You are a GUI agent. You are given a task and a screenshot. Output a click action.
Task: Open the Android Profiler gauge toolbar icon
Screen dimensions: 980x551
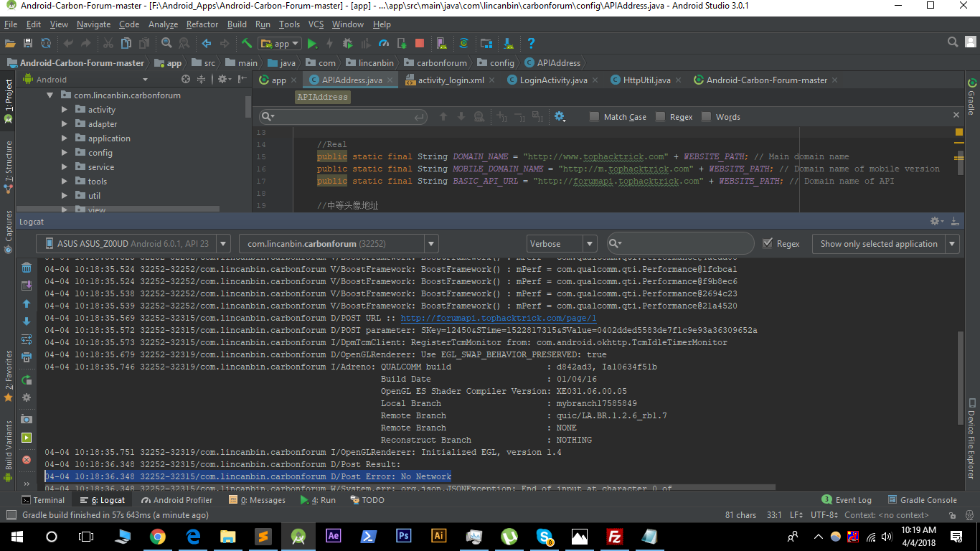[384, 43]
